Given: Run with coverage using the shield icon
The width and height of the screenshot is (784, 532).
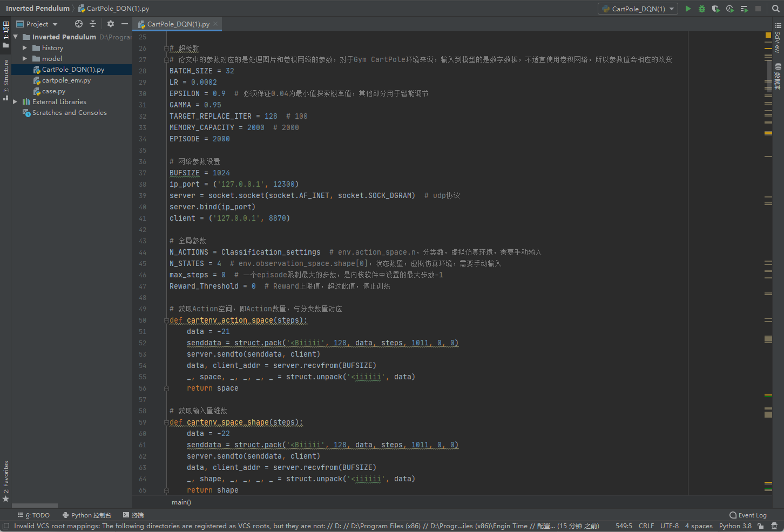Looking at the screenshot, I should coord(715,9).
